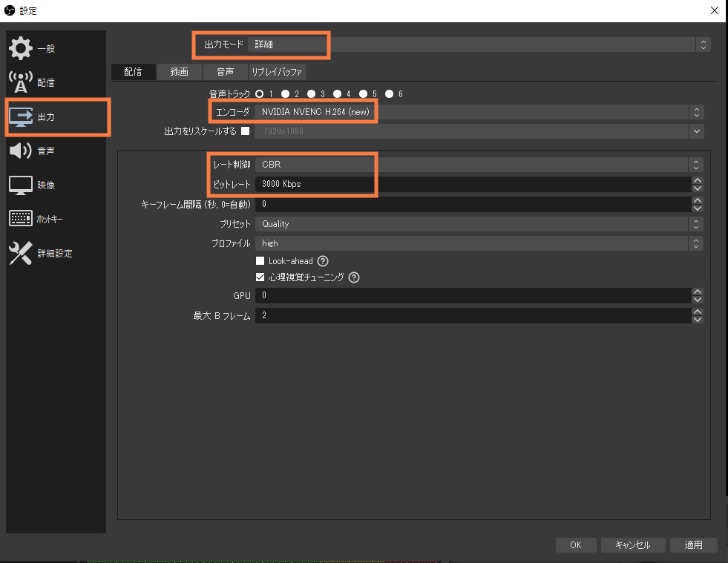Select audio track 3 radio button

coord(311,93)
